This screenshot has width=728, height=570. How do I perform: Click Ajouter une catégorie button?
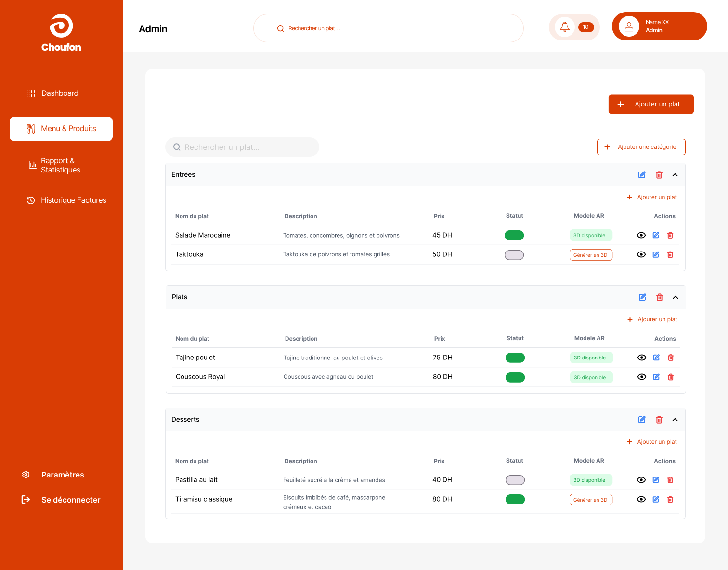[x=641, y=147]
